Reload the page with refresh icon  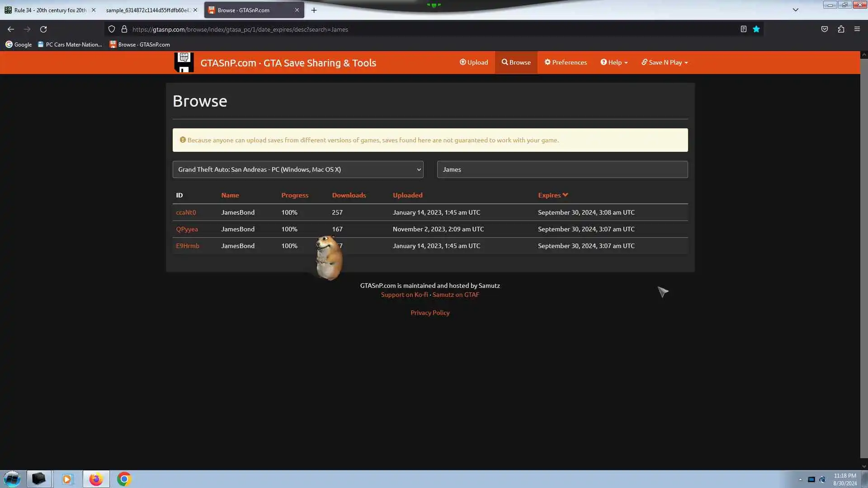[43, 29]
